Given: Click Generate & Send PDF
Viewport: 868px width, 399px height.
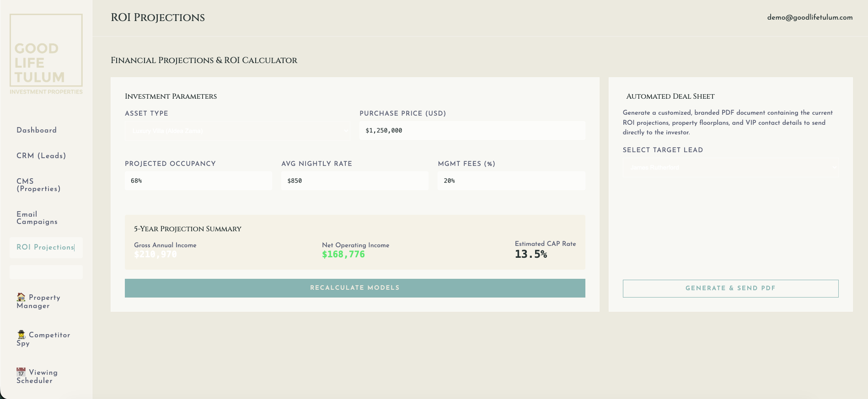Looking at the screenshot, I should pos(730,288).
